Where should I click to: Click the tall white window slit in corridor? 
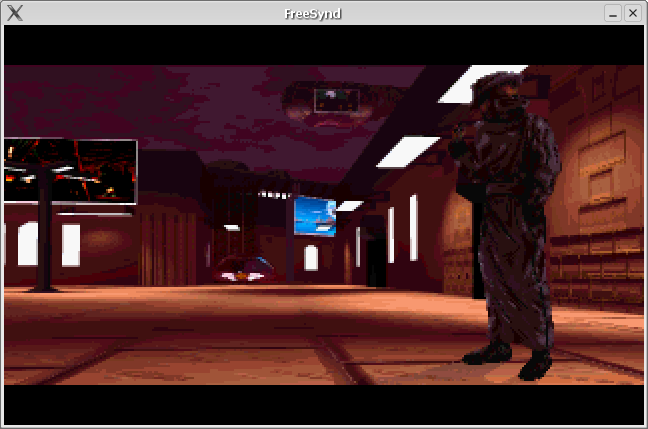(414, 227)
